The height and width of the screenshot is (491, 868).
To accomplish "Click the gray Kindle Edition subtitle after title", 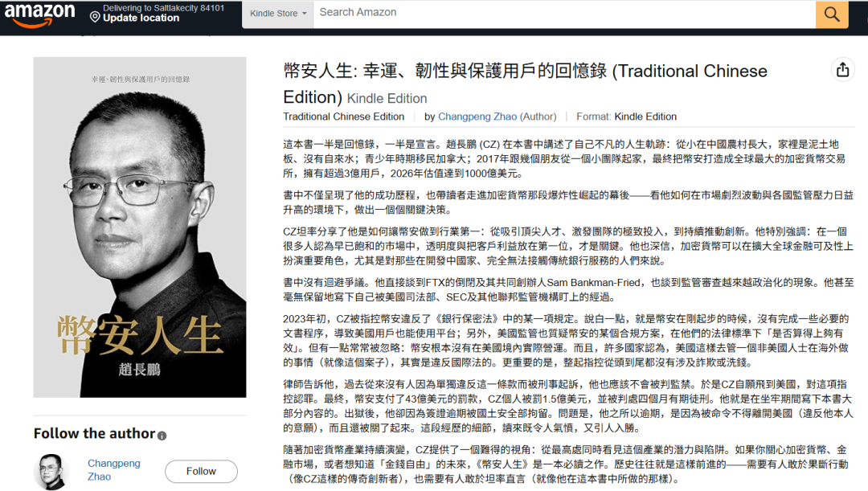I will pos(387,99).
